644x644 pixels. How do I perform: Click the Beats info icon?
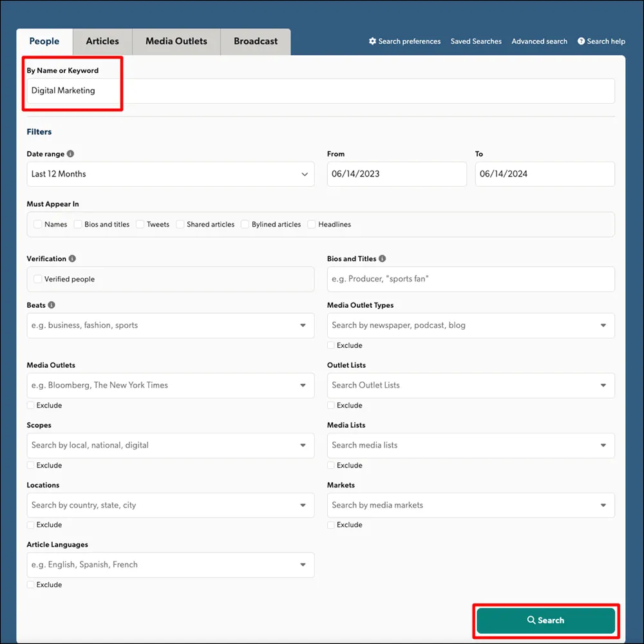(53, 305)
